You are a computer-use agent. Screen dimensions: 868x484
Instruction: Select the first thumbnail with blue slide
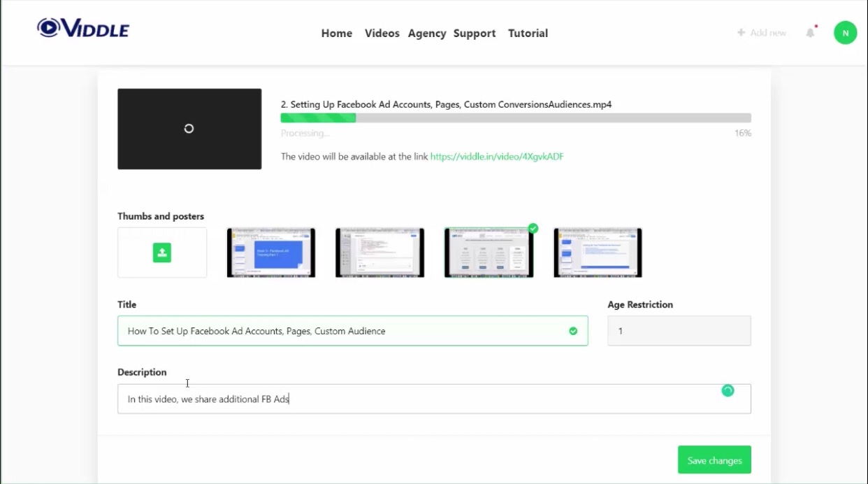click(x=271, y=252)
